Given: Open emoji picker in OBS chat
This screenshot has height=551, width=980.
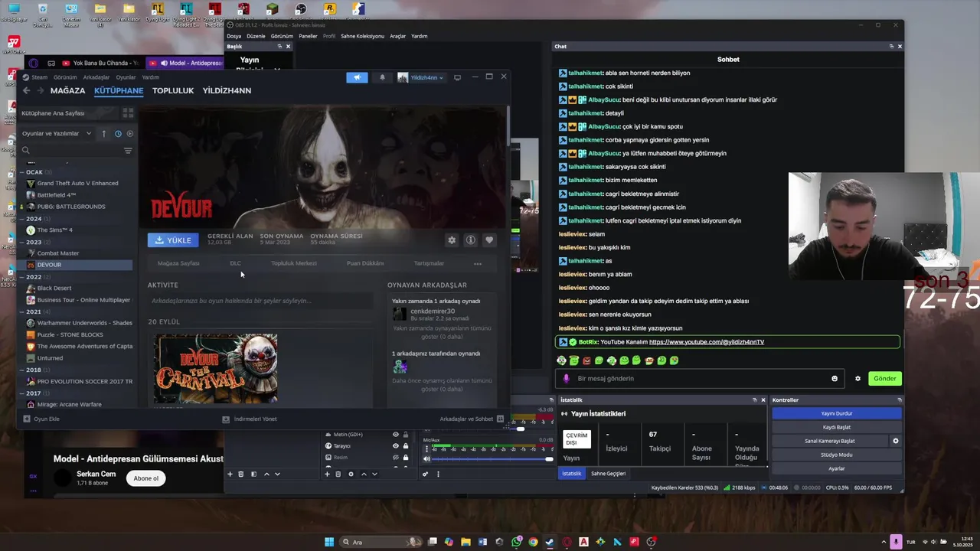Looking at the screenshot, I should point(835,378).
